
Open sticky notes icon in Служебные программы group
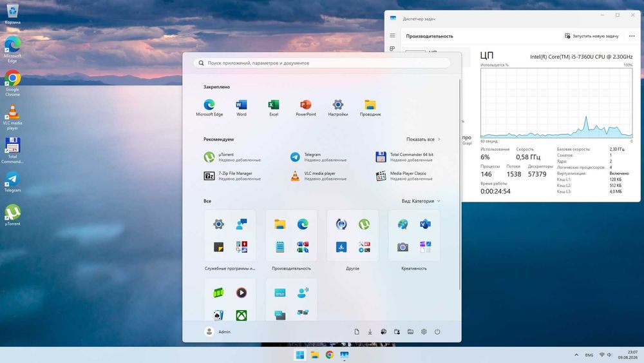point(218,247)
